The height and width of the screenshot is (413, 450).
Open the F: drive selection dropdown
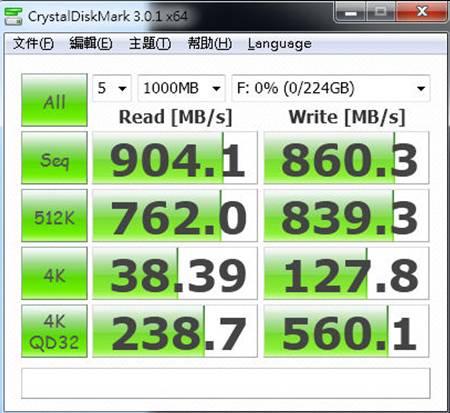coord(331,88)
